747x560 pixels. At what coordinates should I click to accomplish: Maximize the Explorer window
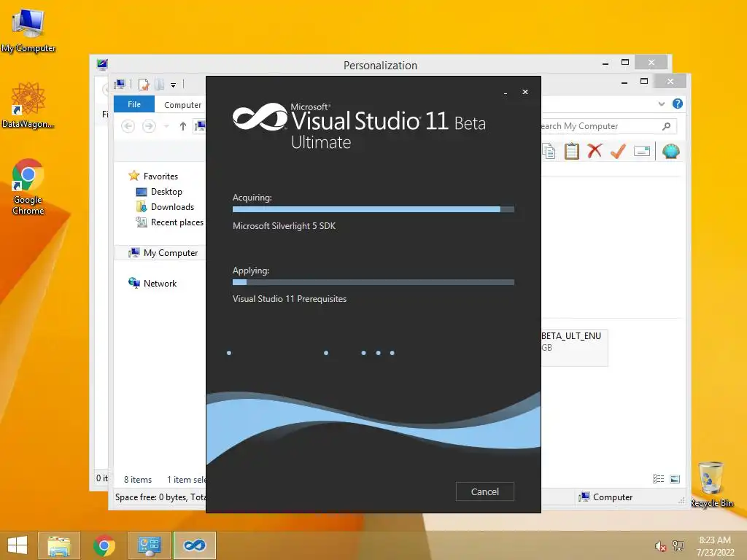tap(644, 82)
